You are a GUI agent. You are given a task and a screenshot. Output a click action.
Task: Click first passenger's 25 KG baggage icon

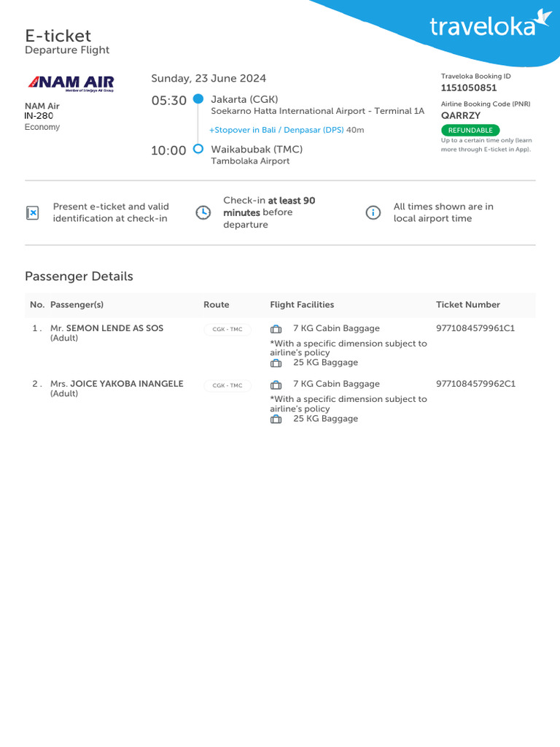click(x=276, y=363)
